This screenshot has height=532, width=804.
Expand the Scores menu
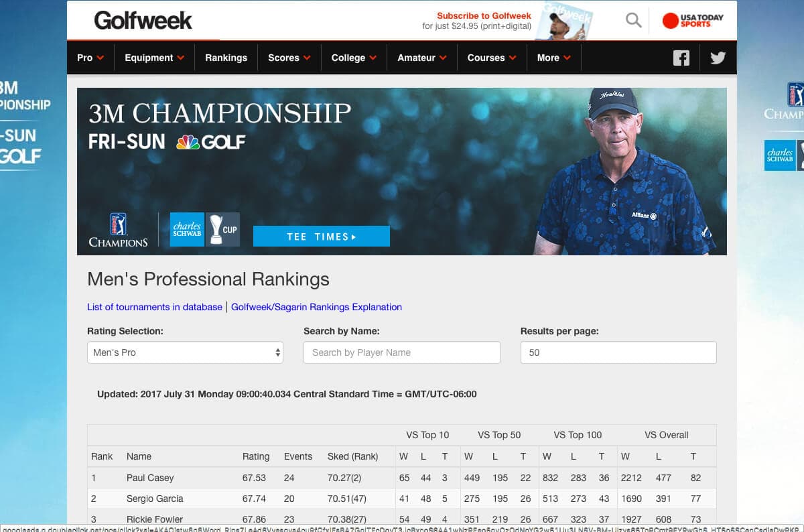(289, 58)
